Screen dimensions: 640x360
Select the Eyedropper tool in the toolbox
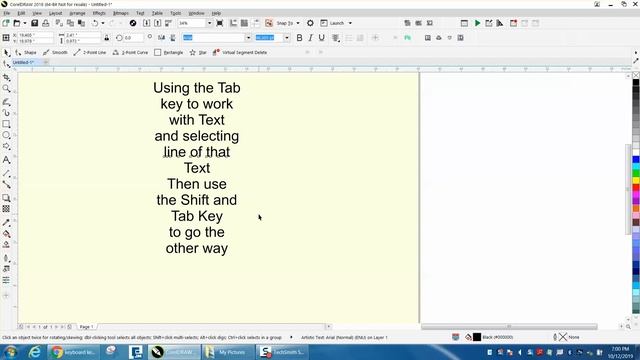6,223
